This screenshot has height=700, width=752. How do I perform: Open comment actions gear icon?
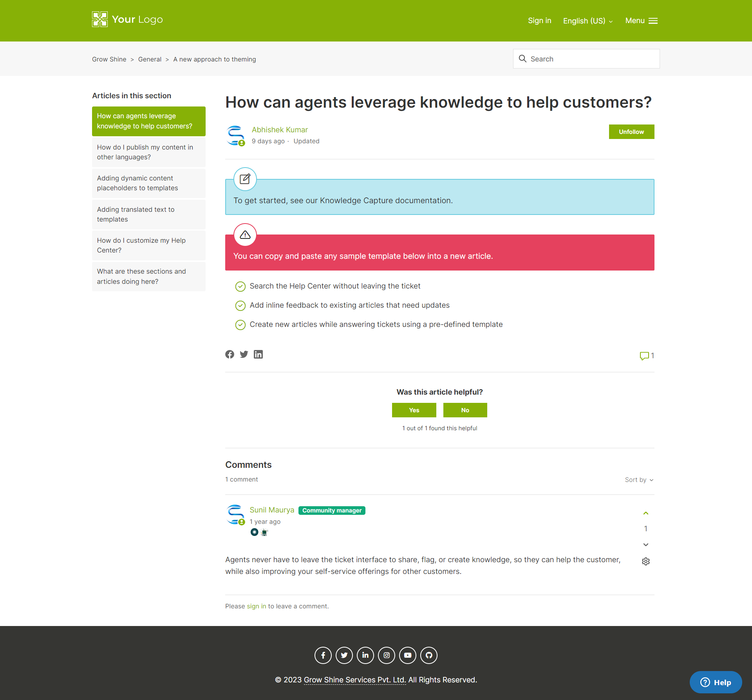coord(646,561)
